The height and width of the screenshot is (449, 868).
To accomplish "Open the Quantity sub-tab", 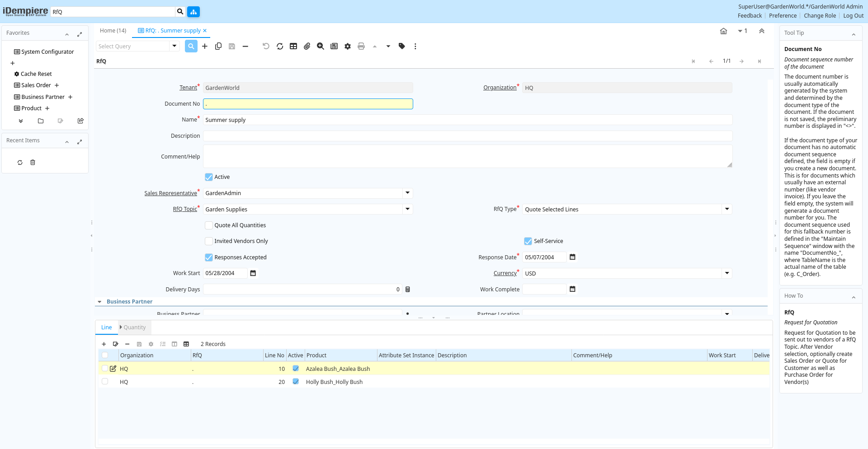I will [x=134, y=327].
